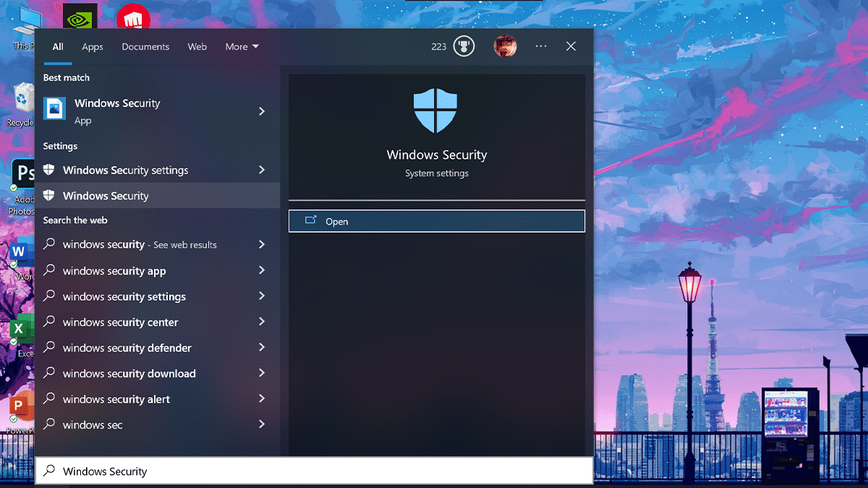Expand arrow for Windows Security settings
Image resolution: width=868 pixels, height=488 pixels.
pyautogui.click(x=262, y=170)
